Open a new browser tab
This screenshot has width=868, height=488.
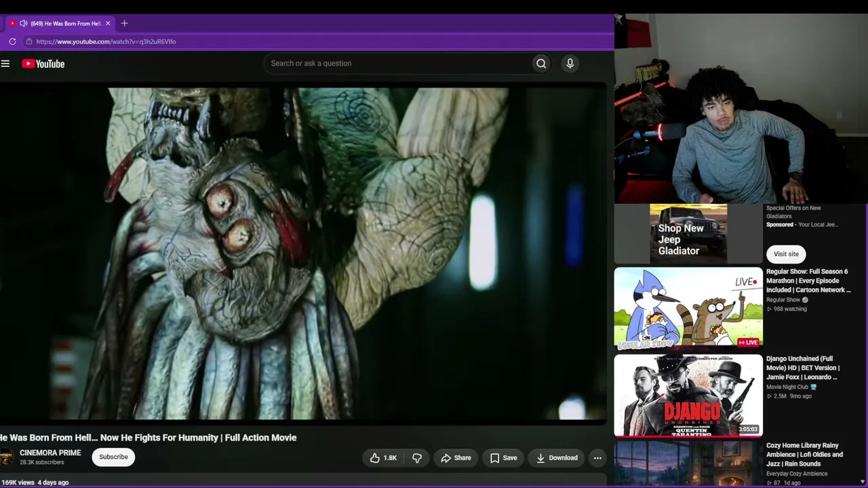[x=124, y=23]
